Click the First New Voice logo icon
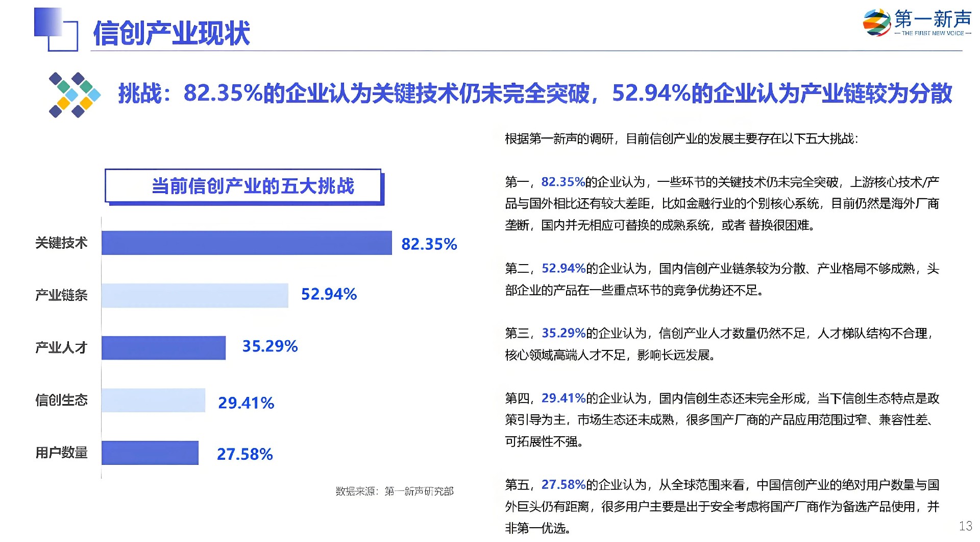Screen dimensions: 980x542 pyautogui.click(x=876, y=22)
